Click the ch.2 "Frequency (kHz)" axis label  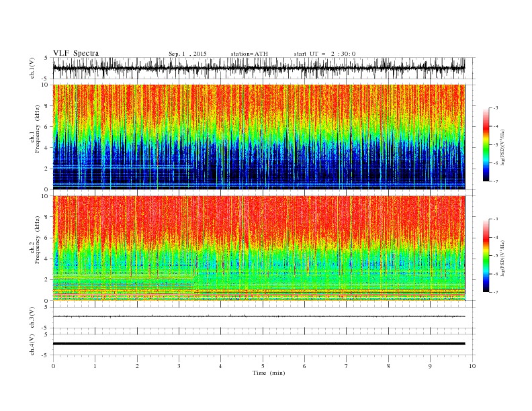coord(38,240)
